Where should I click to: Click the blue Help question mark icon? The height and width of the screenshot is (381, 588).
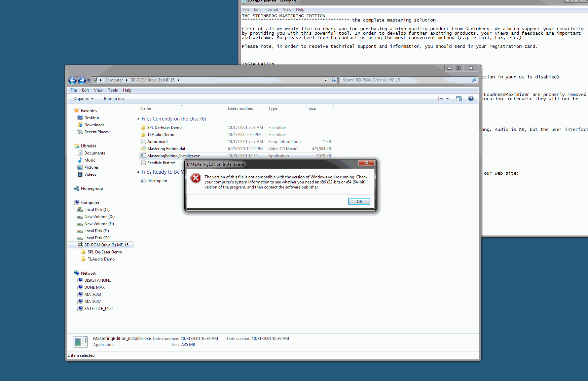[x=471, y=99]
